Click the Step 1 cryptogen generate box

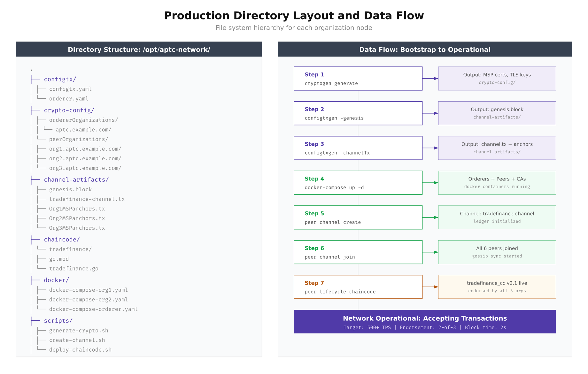tap(358, 79)
